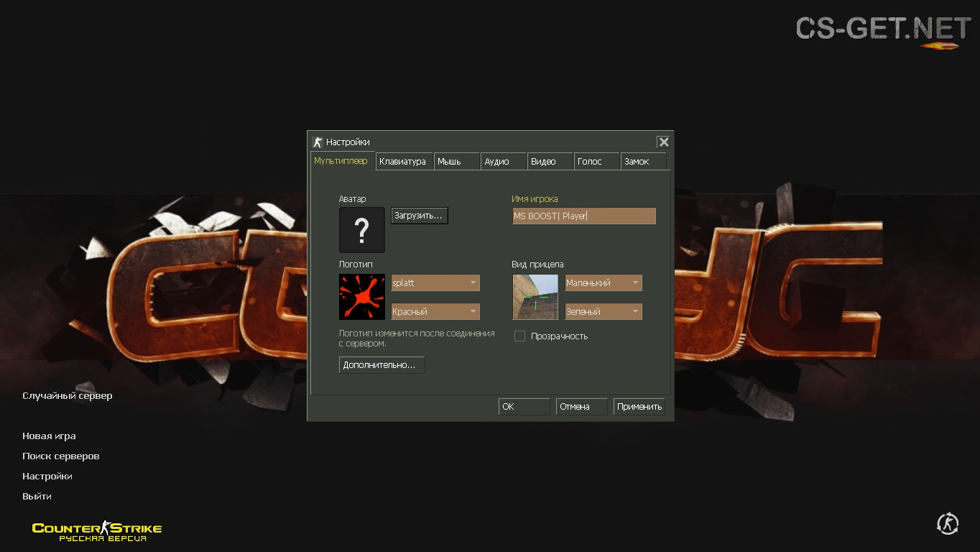Open the splatt logo dropdown
This screenshot has width=980, height=552.
click(x=435, y=282)
